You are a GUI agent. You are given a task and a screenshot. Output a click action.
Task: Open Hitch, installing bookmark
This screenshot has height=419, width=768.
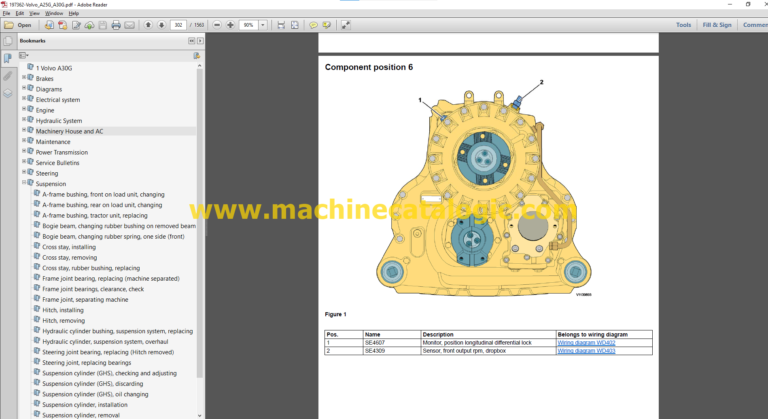63,310
